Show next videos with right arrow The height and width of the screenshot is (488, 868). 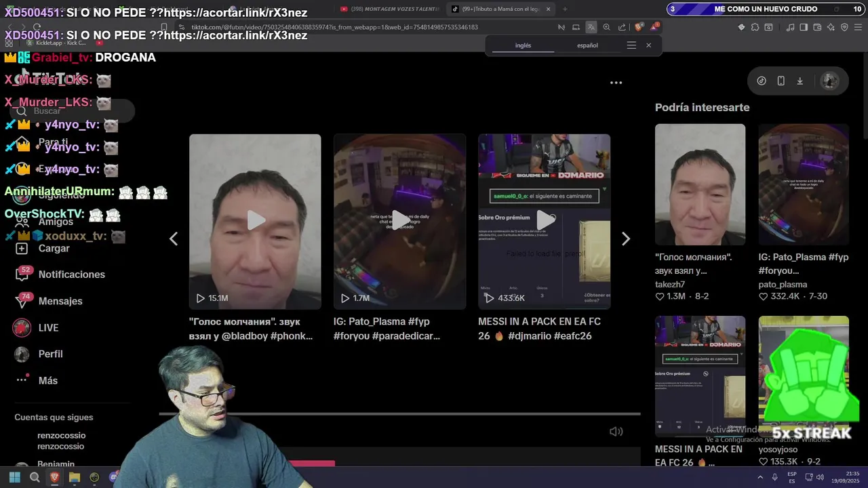625,239
